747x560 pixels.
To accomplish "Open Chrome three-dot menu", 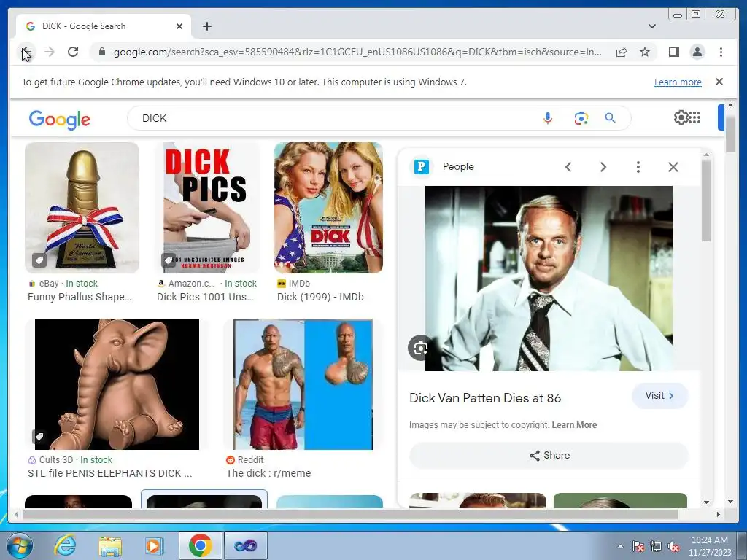I will (x=721, y=52).
